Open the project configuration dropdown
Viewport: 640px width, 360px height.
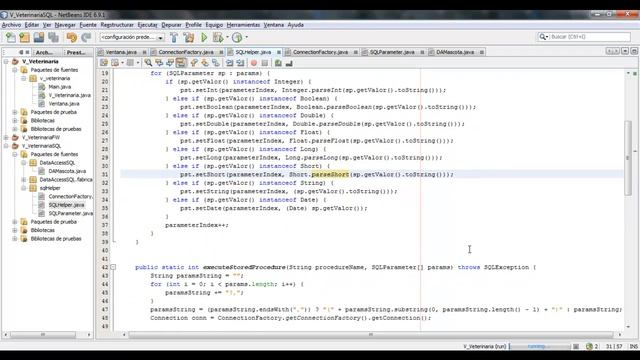(x=160, y=38)
